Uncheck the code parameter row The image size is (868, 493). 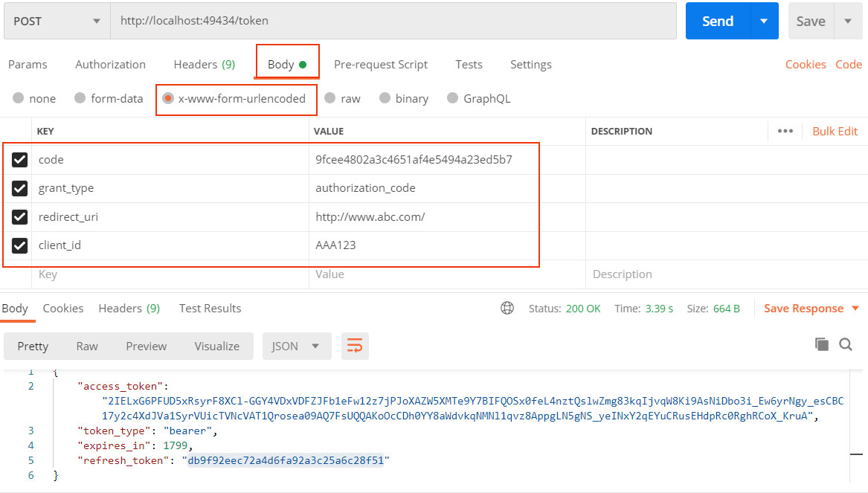(x=19, y=159)
